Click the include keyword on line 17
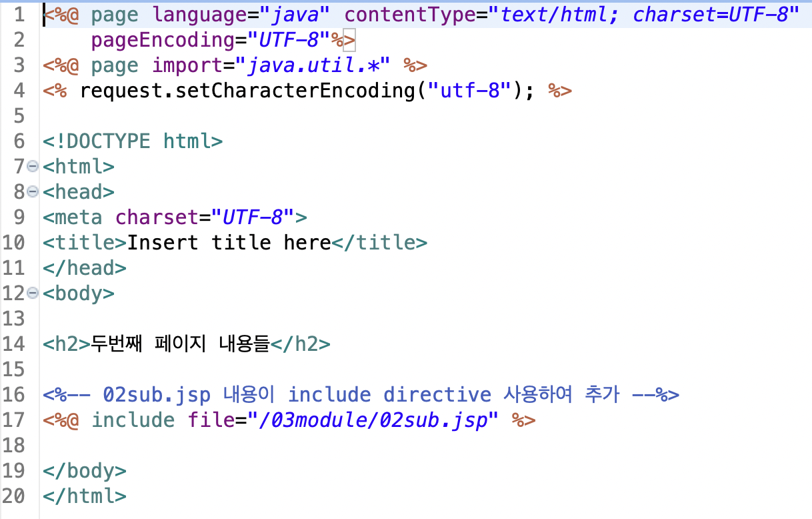 (x=133, y=420)
